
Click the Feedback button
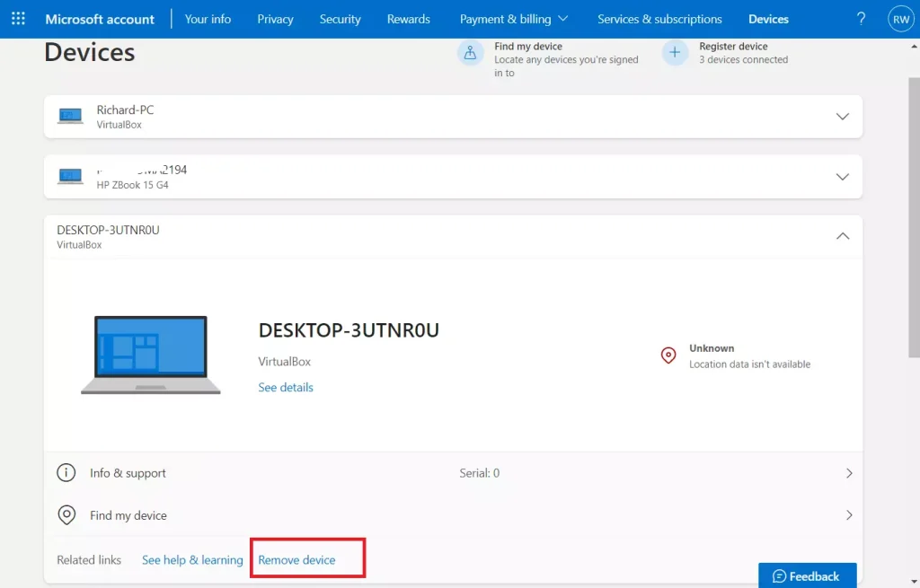coord(808,575)
